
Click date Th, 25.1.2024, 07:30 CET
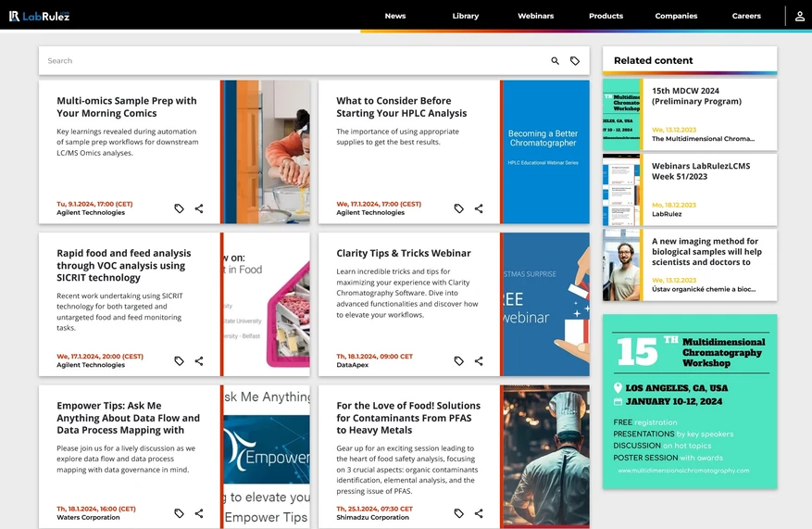point(374,509)
